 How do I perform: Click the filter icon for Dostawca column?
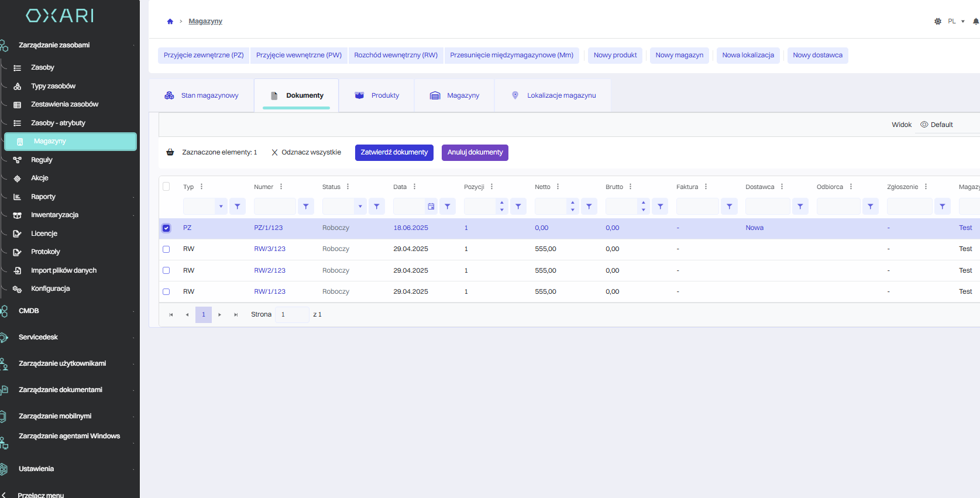(x=800, y=207)
